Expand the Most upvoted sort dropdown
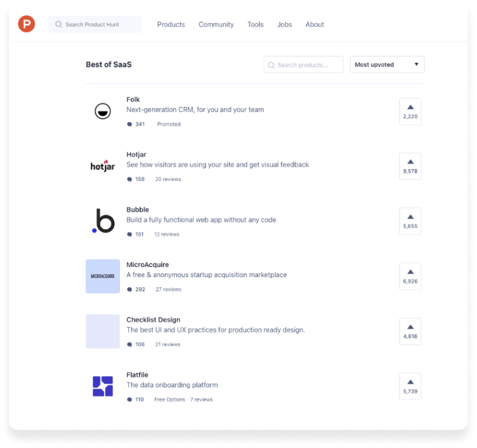Viewport: 477px width, 448px height. pyautogui.click(x=387, y=65)
